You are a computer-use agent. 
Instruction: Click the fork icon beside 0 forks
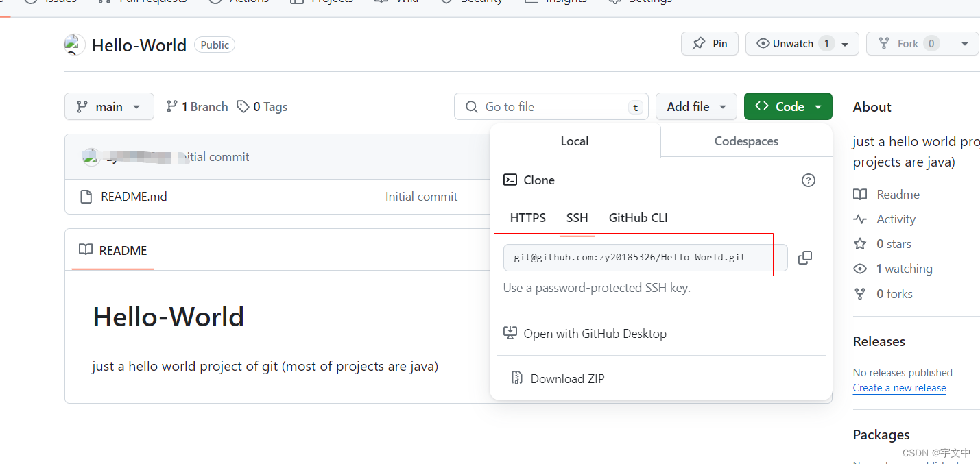click(x=860, y=293)
